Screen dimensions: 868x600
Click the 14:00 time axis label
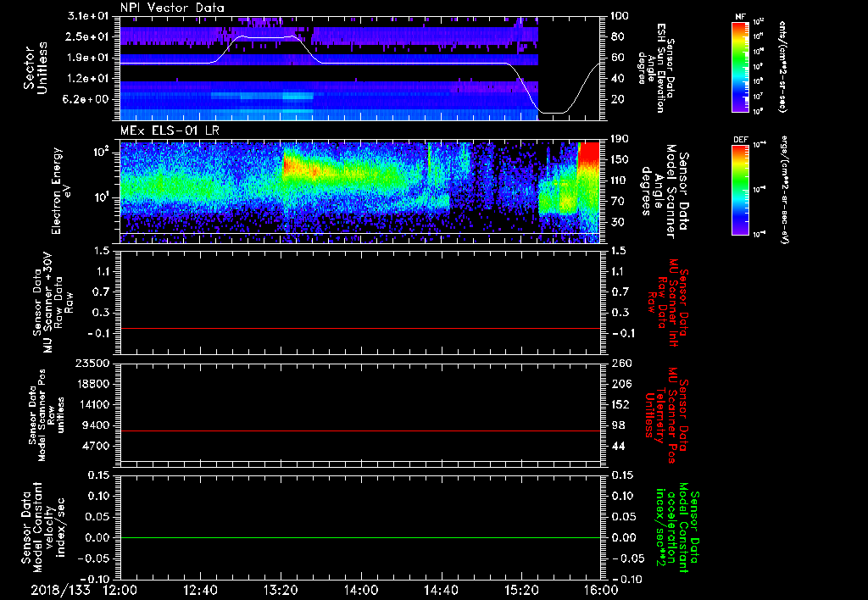[361, 590]
